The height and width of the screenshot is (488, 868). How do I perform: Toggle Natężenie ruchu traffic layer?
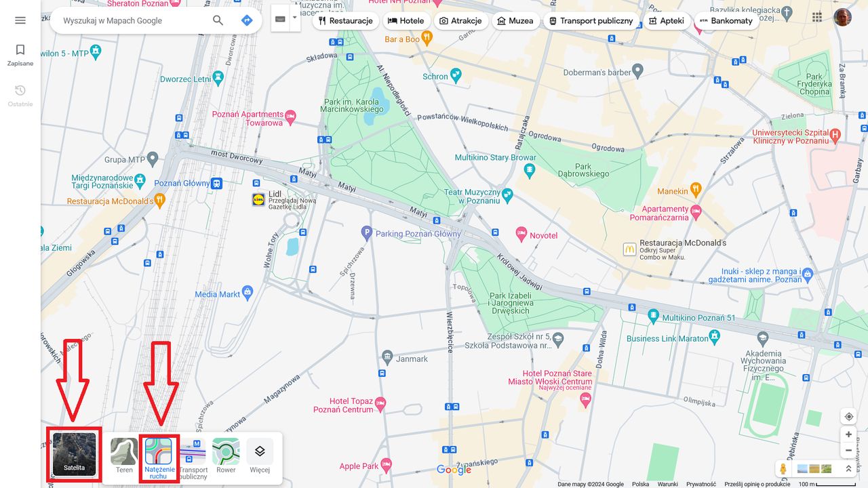158,458
